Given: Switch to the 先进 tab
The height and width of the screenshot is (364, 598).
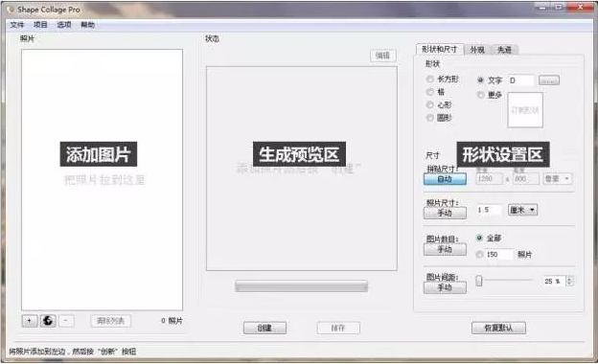Looking at the screenshot, I should click(504, 50).
